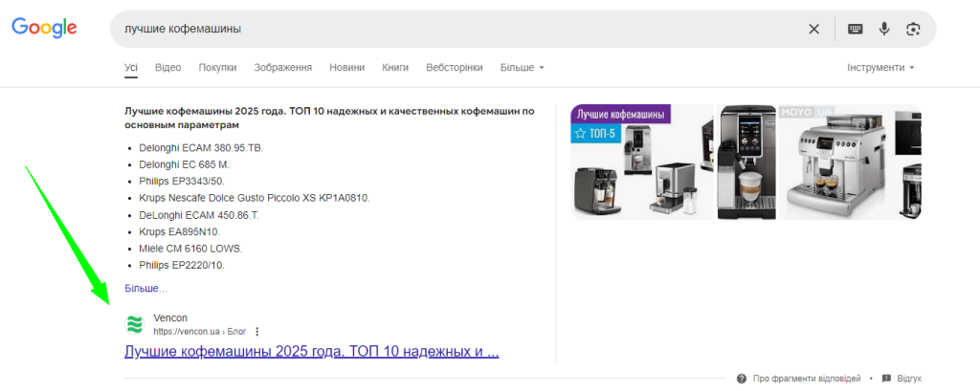Open the ТОП-5 coffee machines thumbnail

tap(641, 163)
